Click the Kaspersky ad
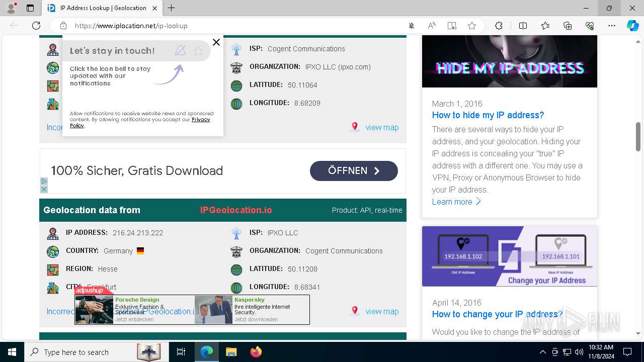 click(x=252, y=309)
